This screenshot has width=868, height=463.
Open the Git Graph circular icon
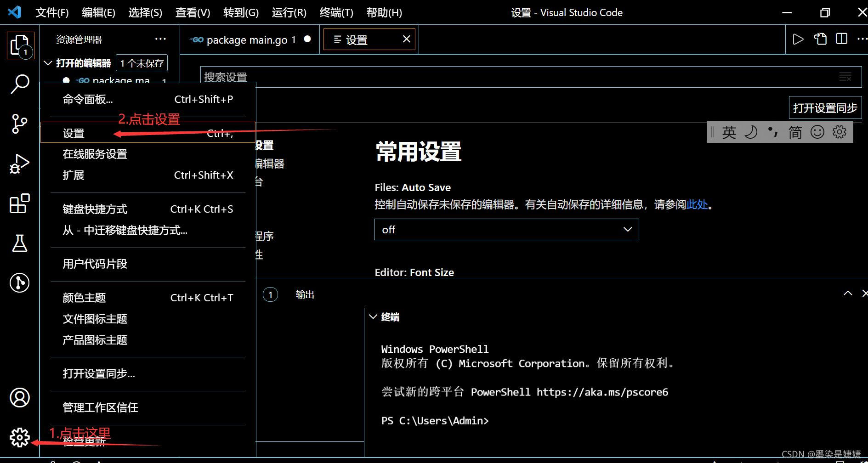[x=19, y=282]
